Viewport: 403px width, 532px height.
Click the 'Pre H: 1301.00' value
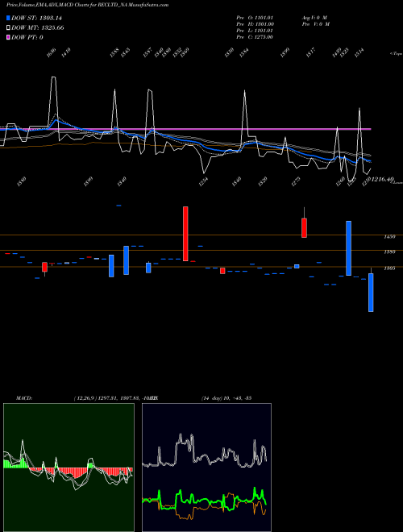pyautogui.click(x=255, y=24)
